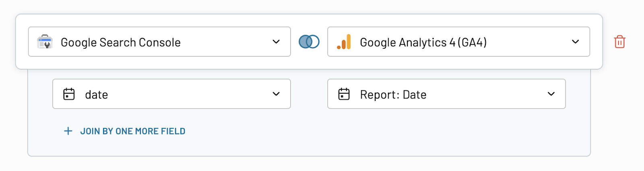Screen dimensions: 644x171
Task: Open the Google Search Console source dropdown
Action: pyautogui.click(x=159, y=42)
